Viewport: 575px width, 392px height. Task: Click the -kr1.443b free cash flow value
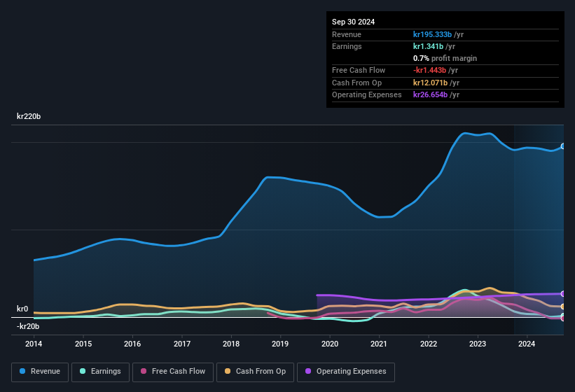430,70
